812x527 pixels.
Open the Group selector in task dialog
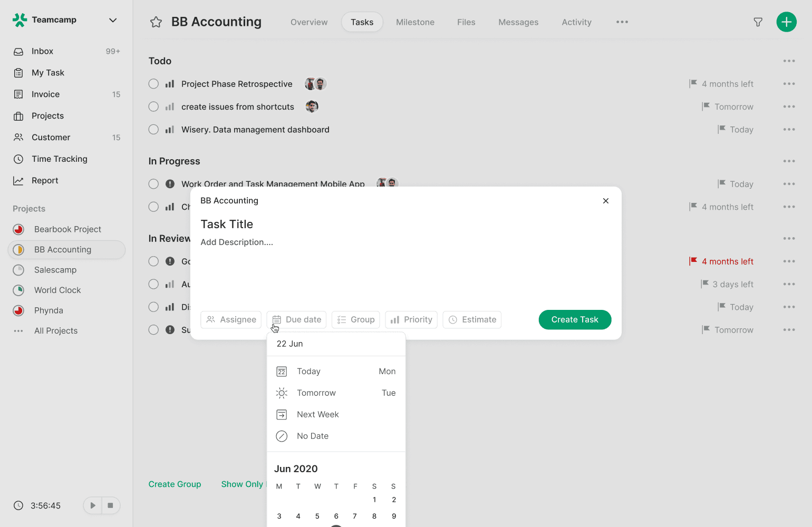pyautogui.click(x=356, y=319)
